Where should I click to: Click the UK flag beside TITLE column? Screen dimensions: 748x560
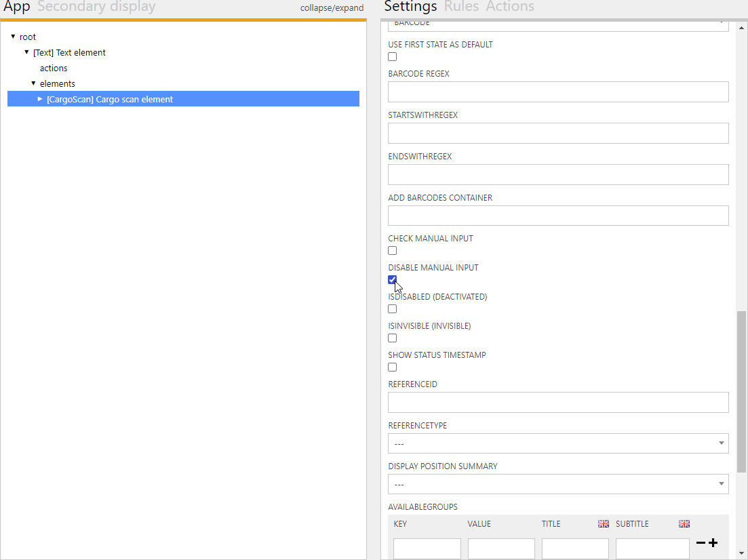coord(604,524)
